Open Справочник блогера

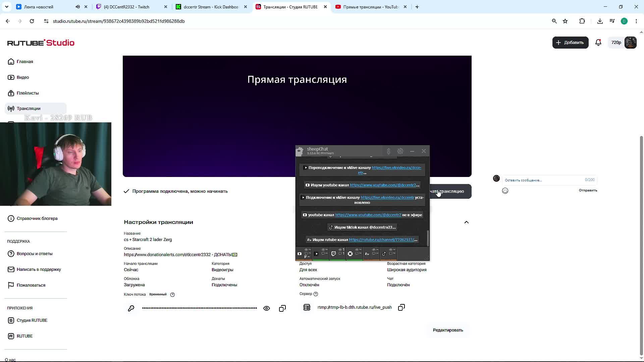(33, 219)
